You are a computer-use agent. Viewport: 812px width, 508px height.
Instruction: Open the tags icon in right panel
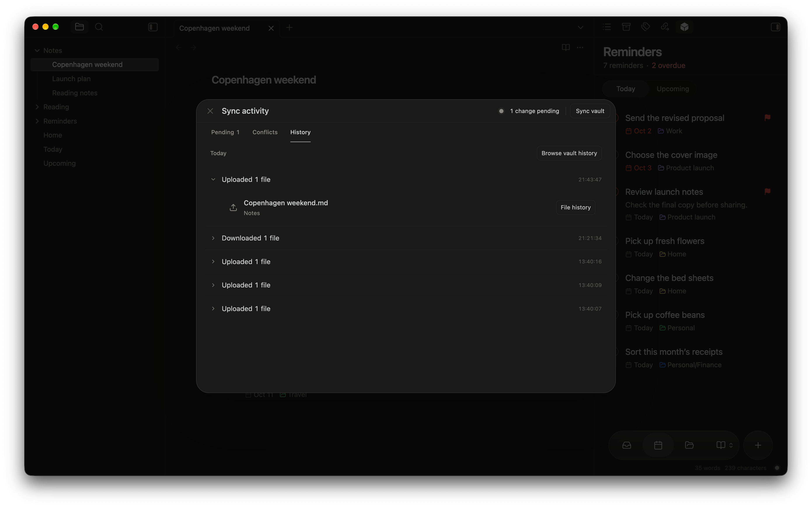tap(645, 27)
